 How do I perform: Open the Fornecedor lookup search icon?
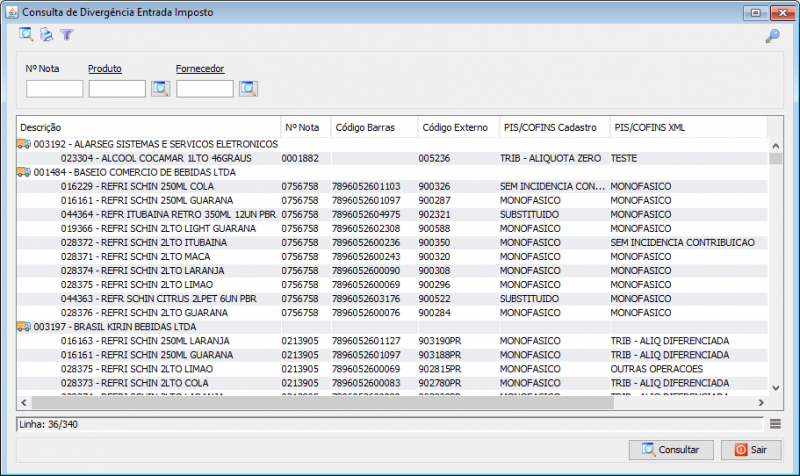point(248,89)
